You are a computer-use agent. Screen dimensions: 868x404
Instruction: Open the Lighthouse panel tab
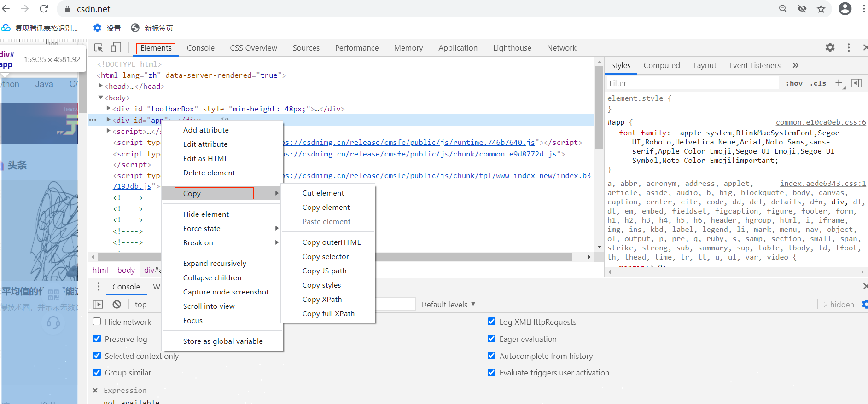point(512,48)
